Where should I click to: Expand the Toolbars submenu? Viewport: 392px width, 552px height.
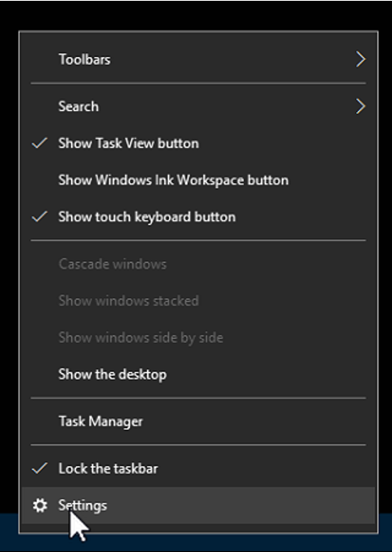click(x=198, y=59)
